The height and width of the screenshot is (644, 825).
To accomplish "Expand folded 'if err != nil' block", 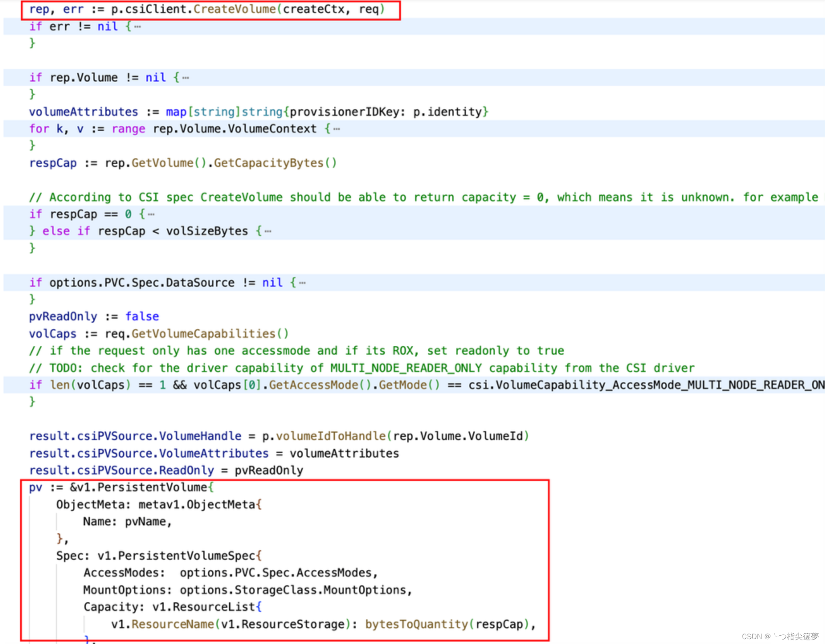I will point(137,27).
